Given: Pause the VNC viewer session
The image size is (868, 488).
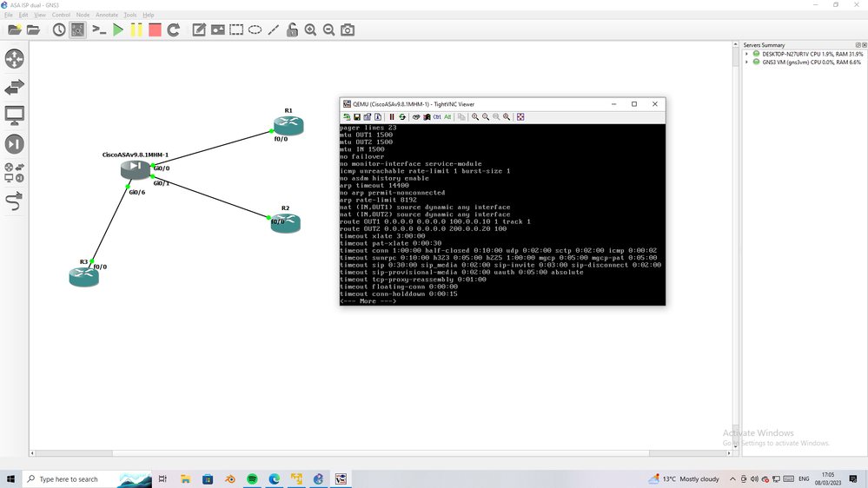Looking at the screenshot, I should coord(392,116).
